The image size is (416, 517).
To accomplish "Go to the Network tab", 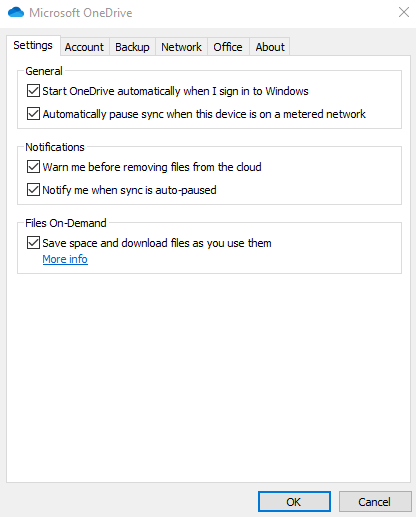I will (181, 47).
